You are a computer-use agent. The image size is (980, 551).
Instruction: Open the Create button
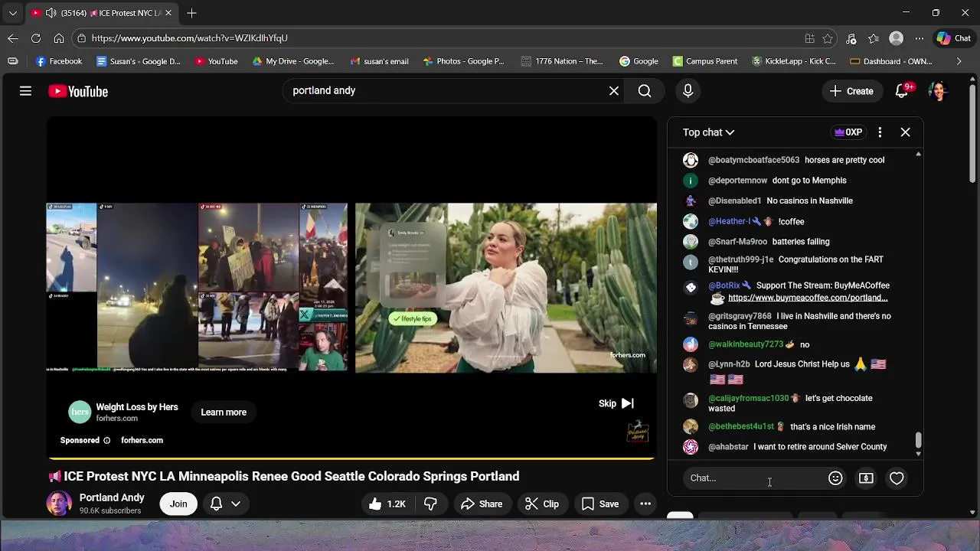coord(851,91)
